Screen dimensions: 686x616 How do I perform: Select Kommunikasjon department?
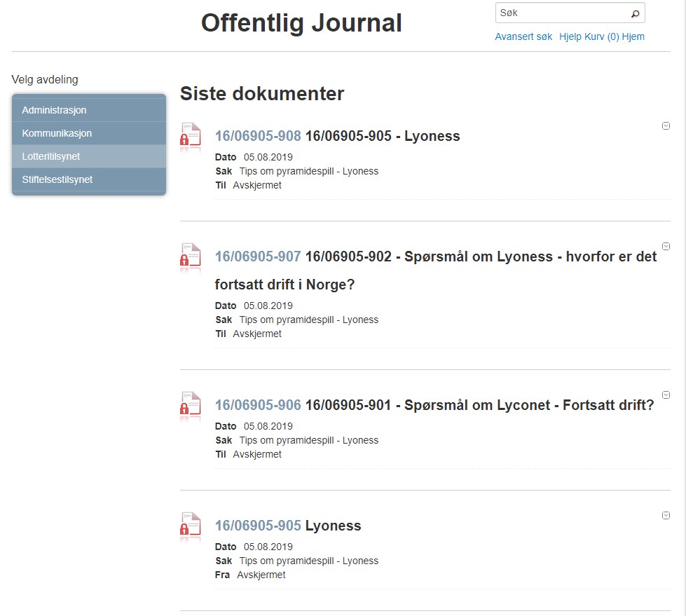[89, 133]
